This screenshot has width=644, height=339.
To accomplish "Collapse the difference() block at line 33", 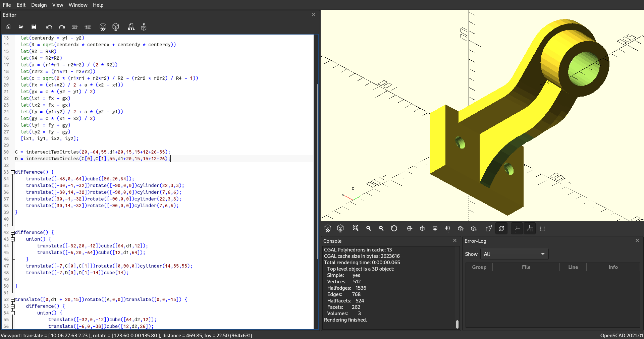I will pyautogui.click(x=12, y=172).
